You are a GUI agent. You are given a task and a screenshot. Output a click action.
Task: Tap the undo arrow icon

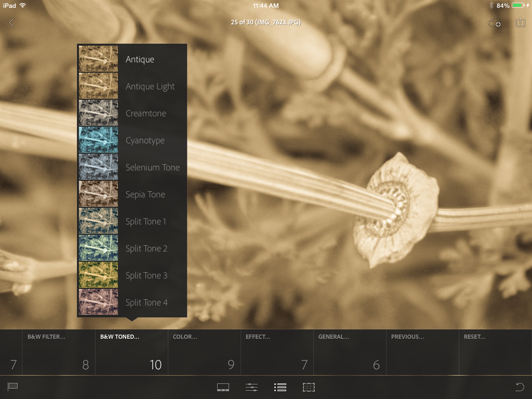coord(520,387)
